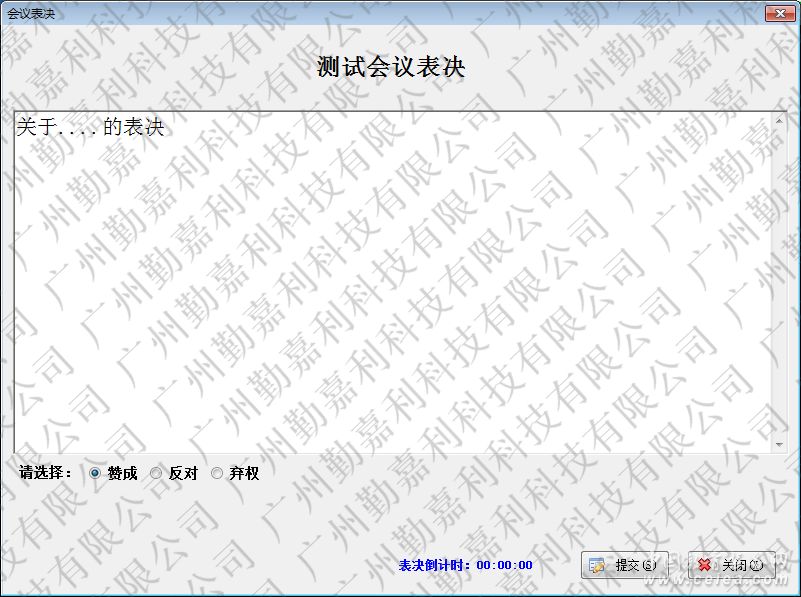Click the vertical scrollbar track of the text area
The image size is (801, 597).
point(779,280)
